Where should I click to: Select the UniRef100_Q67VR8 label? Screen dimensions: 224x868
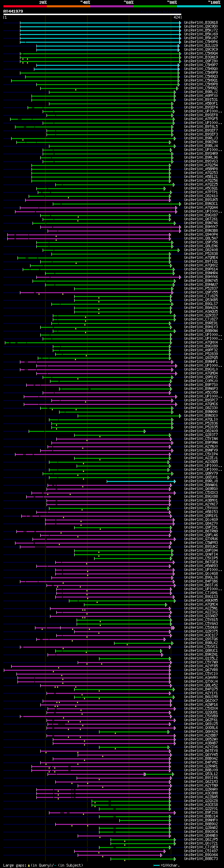[x=201, y=670]
